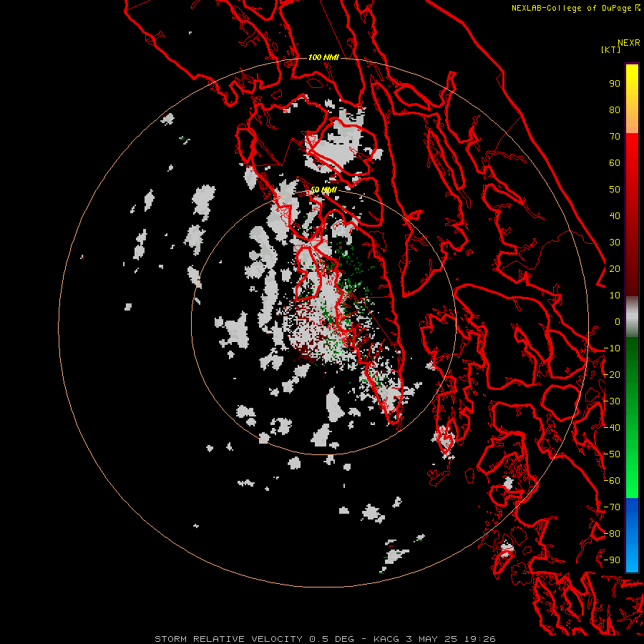This screenshot has width=644, height=644.
Task: Click the gray zero-velocity segment of color bar
Action: [632, 317]
